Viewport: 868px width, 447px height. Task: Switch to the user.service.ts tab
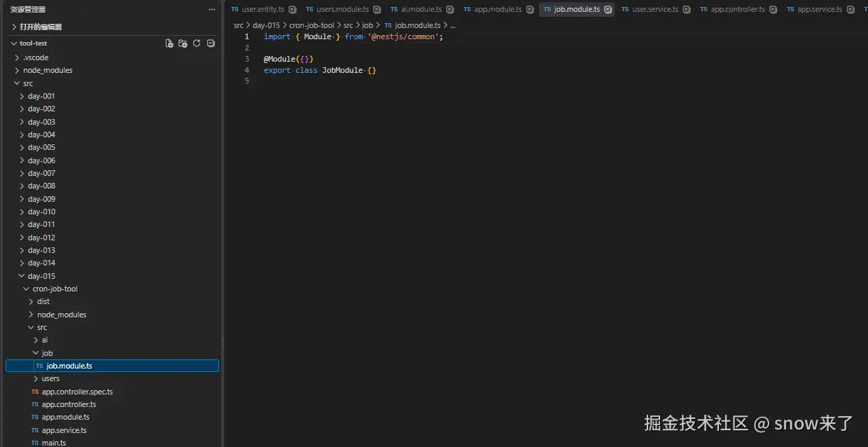point(655,10)
